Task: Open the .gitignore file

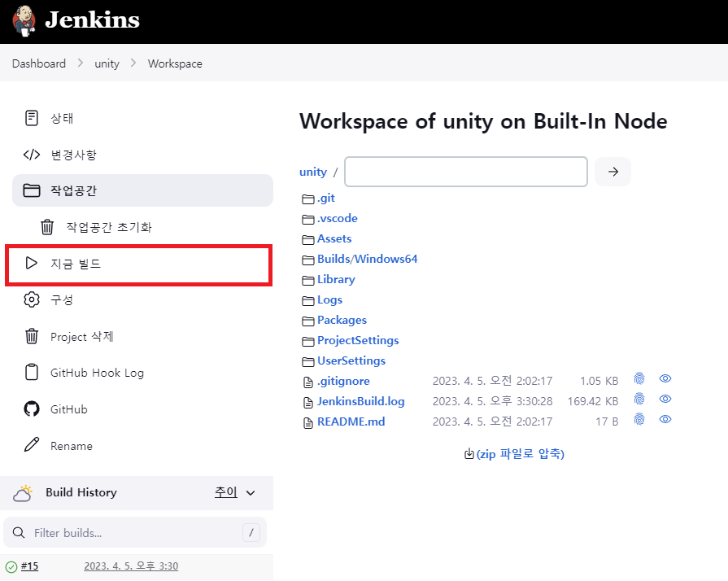Action: click(x=343, y=382)
